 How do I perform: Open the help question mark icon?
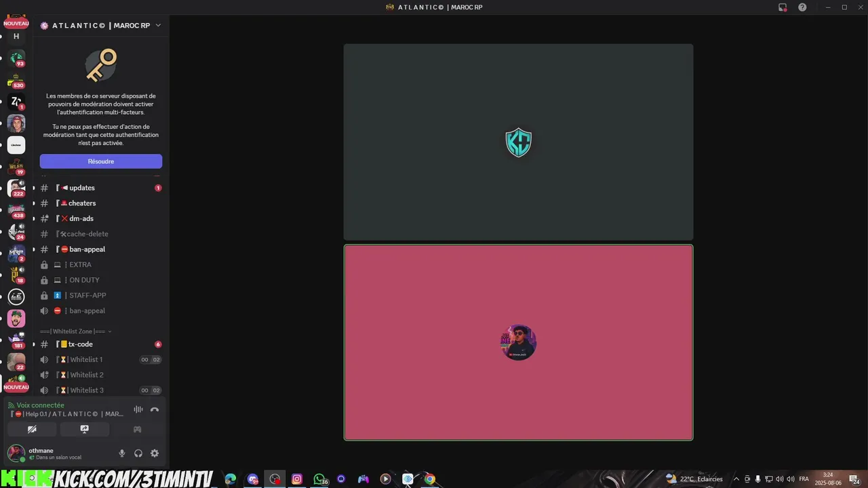pos(802,7)
